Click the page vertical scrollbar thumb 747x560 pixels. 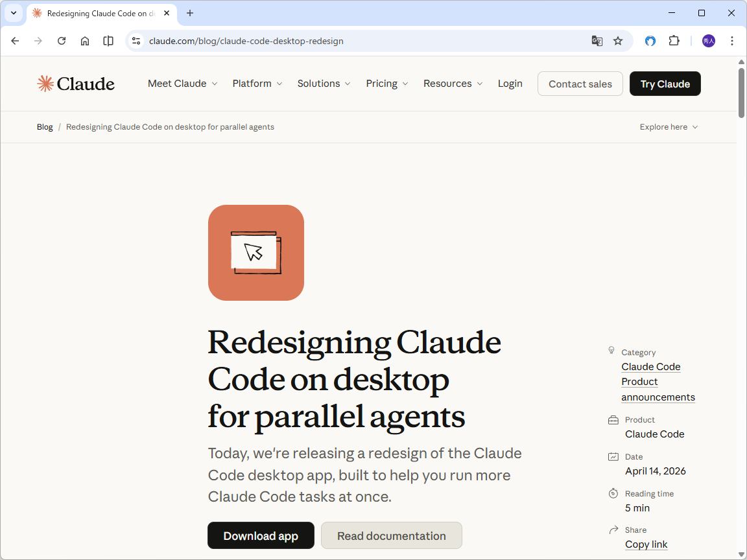point(741,93)
